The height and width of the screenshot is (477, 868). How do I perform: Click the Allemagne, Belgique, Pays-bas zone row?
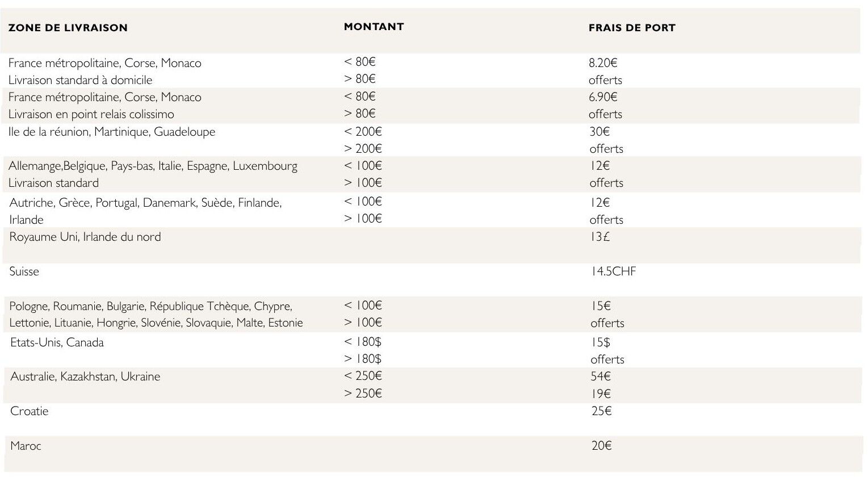(x=153, y=166)
